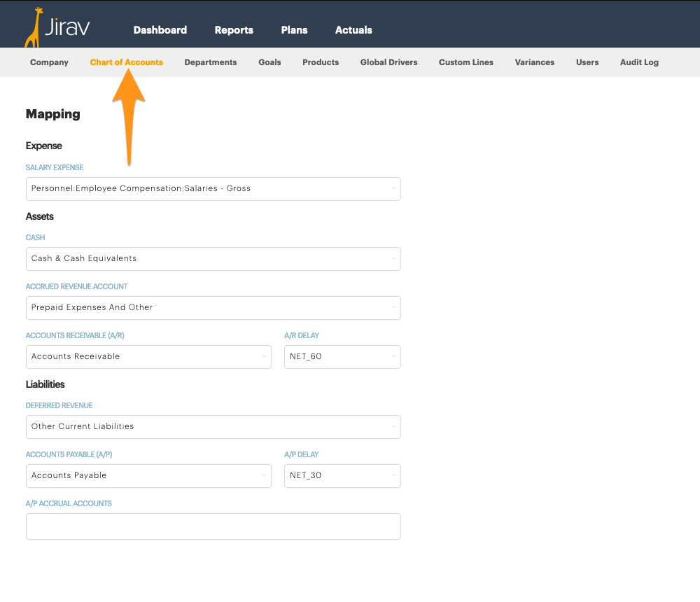This screenshot has width=700, height=602.
Task: Open the Custom Lines tab
Action: [465, 62]
